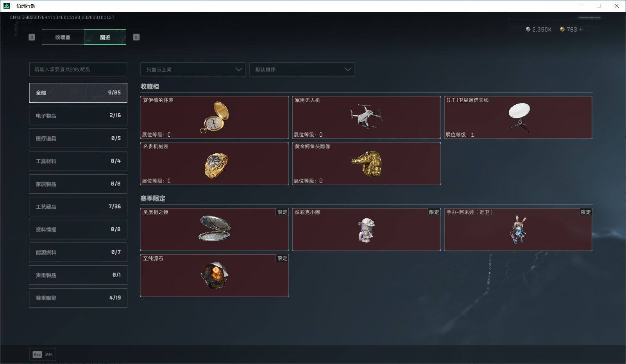Click the silver compact mirror icon
The width and height of the screenshot is (626, 364).
click(x=215, y=228)
